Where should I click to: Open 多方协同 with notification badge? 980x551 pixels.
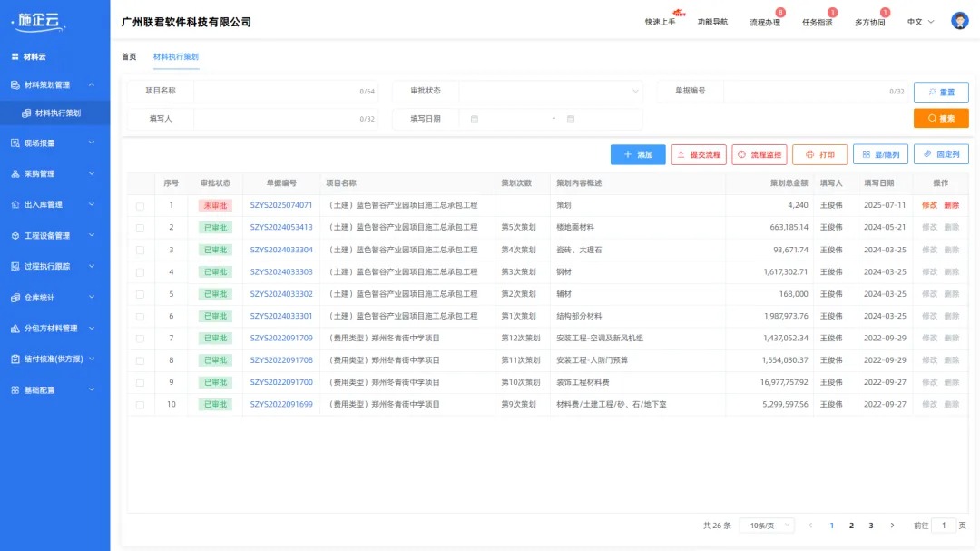[870, 22]
